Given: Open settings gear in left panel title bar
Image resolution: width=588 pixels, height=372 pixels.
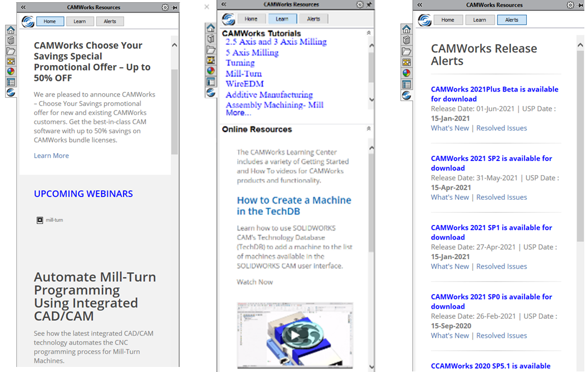Looking at the screenshot, I should 165,7.
